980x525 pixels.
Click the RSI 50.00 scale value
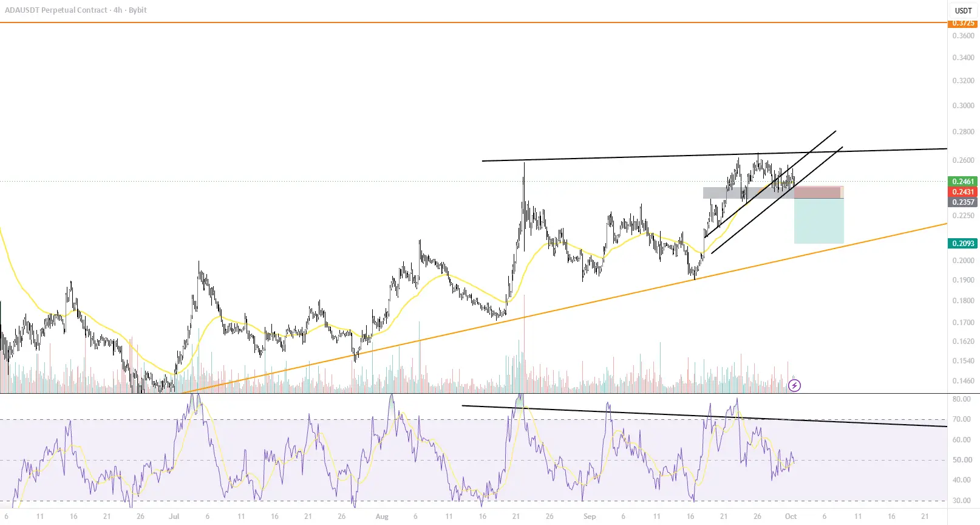[962, 459]
